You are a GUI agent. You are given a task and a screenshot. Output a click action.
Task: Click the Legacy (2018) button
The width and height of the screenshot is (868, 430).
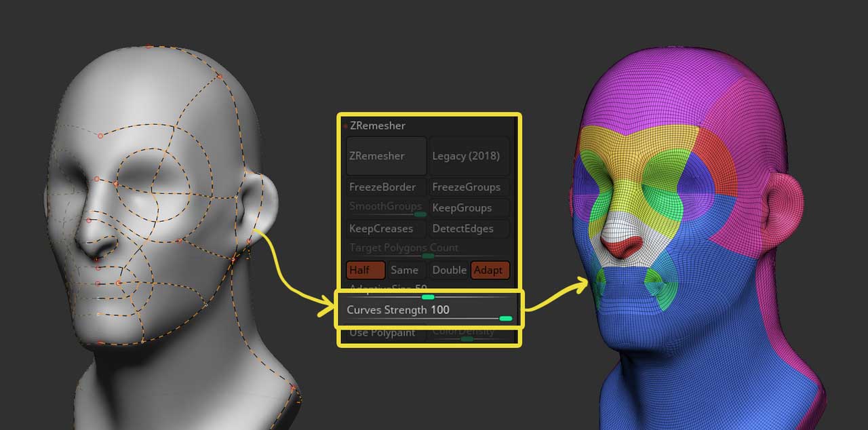tap(469, 156)
